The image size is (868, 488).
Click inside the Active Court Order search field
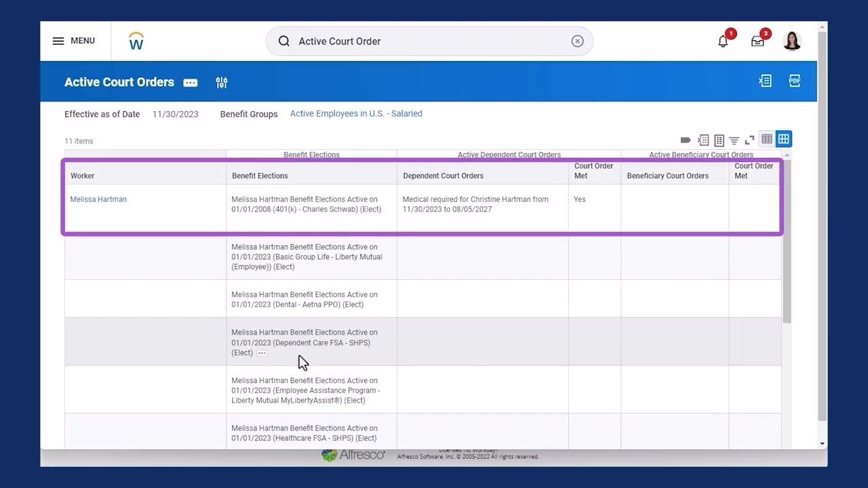pos(429,41)
